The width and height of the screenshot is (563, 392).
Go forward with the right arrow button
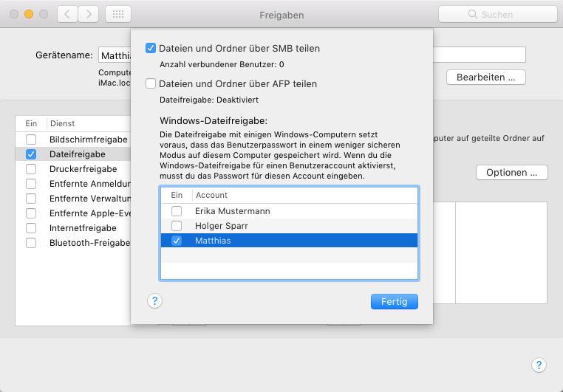tap(89, 14)
